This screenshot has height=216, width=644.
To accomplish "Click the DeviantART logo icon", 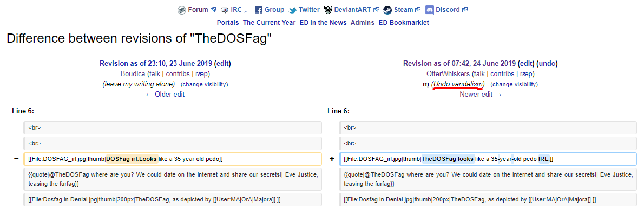I will 328,10.
